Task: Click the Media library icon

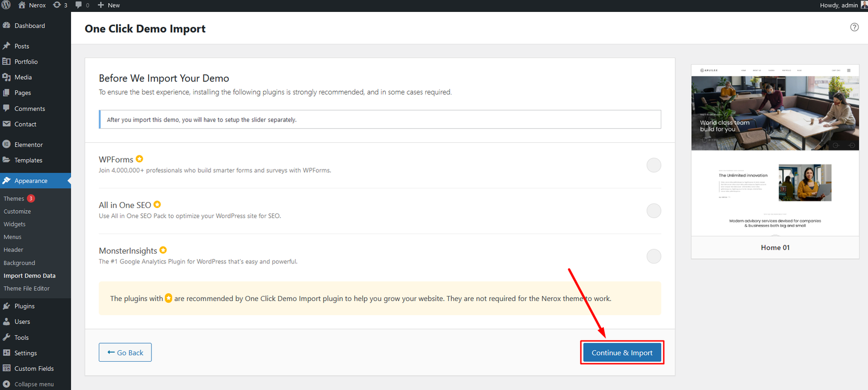Action: (7, 77)
